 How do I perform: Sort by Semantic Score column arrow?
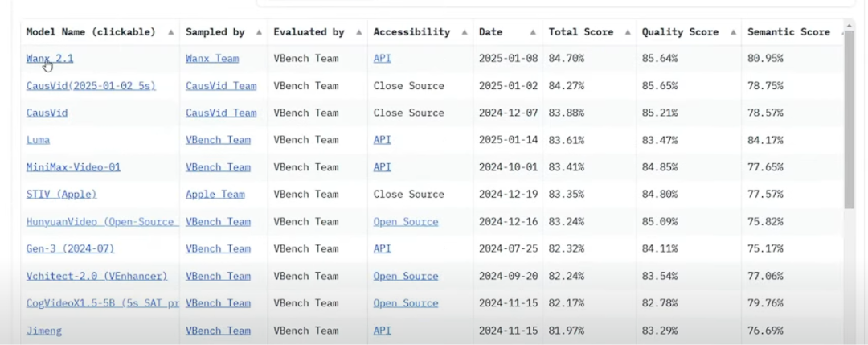(x=842, y=33)
